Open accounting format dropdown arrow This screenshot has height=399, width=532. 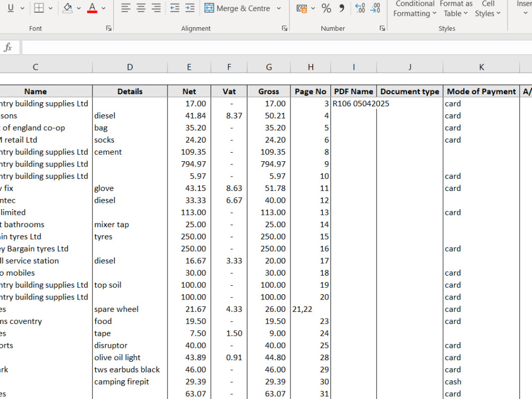point(313,8)
